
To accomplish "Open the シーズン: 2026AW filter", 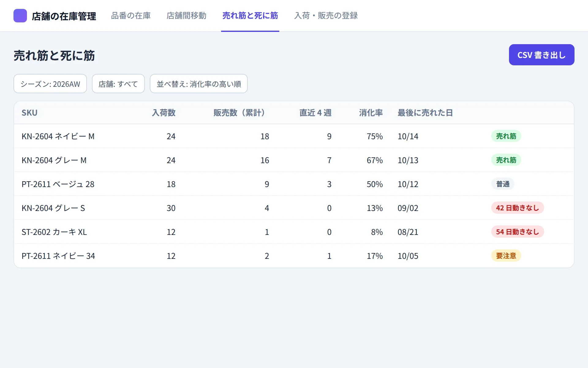I will pyautogui.click(x=50, y=84).
